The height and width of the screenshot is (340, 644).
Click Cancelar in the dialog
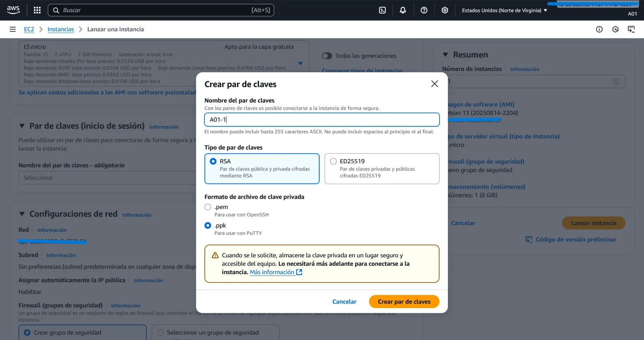coord(344,302)
